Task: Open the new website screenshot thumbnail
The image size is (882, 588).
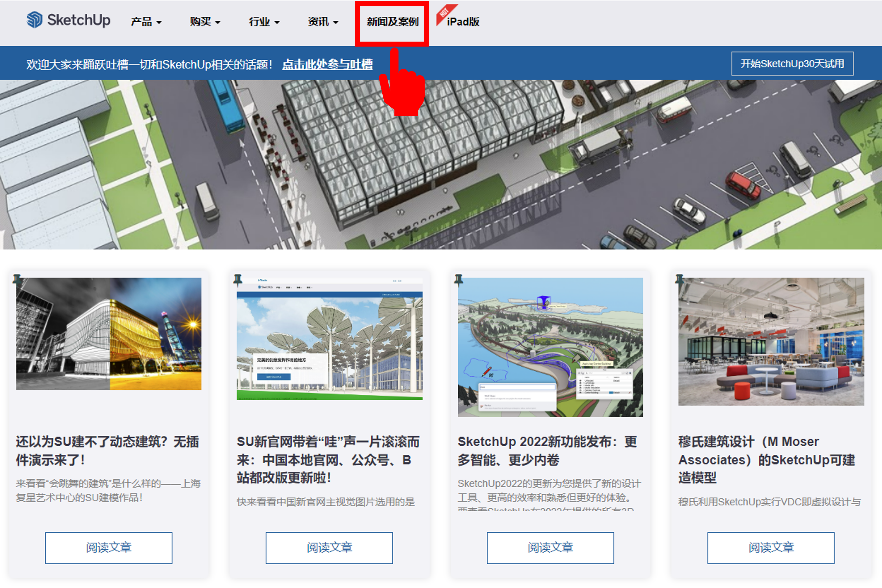Action: pos(330,339)
